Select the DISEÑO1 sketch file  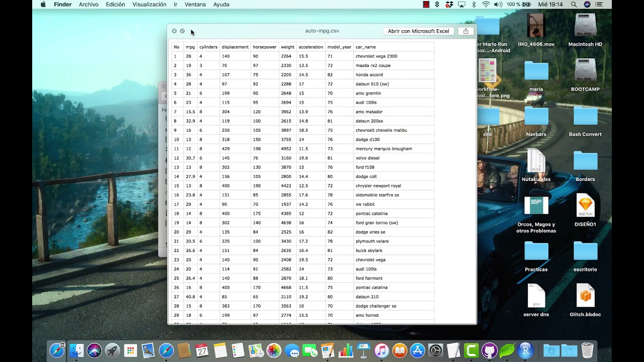585,210
